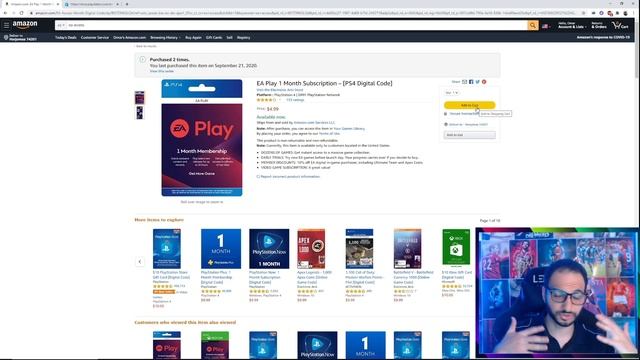Open Customer Service nav item

coord(95,38)
